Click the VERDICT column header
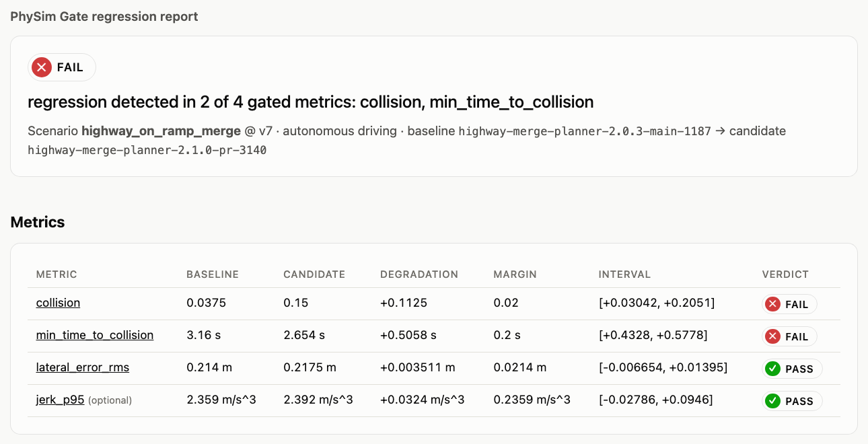 tap(785, 274)
